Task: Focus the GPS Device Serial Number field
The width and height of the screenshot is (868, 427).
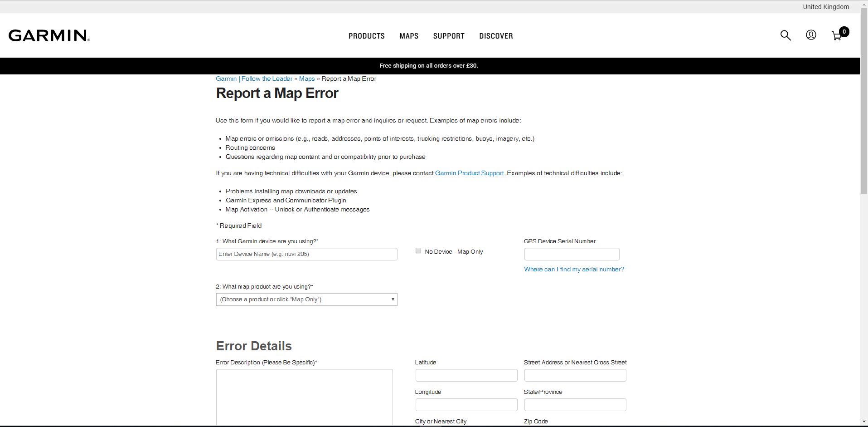Action: pos(572,254)
